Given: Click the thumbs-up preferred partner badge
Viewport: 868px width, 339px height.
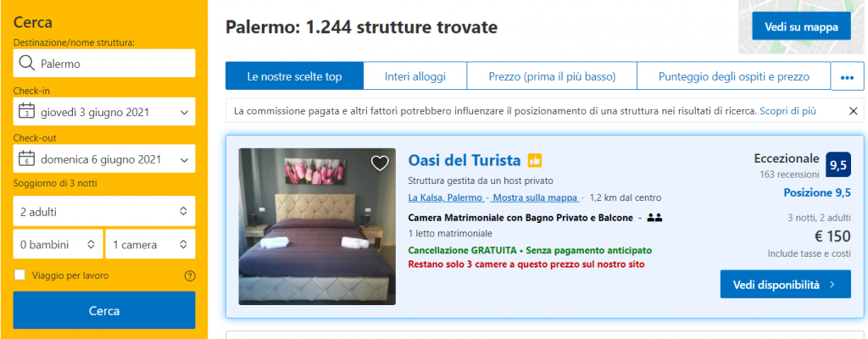Looking at the screenshot, I should [535, 161].
